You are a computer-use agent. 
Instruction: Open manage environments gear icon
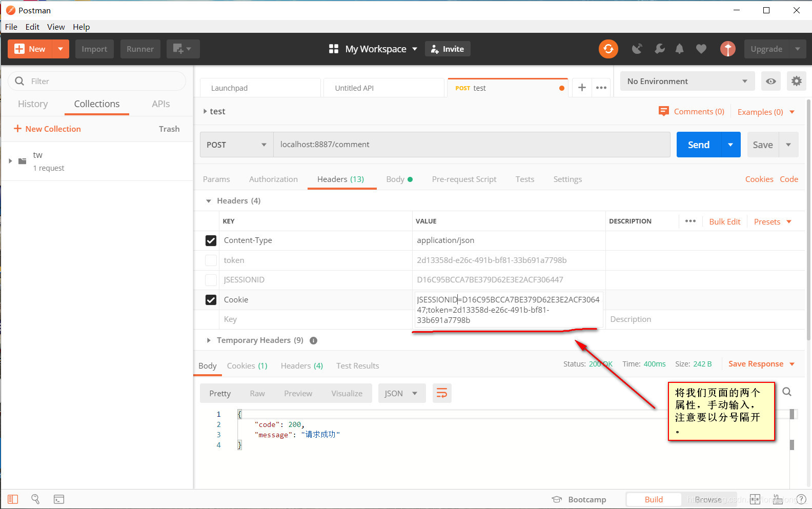click(x=796, y=81)
